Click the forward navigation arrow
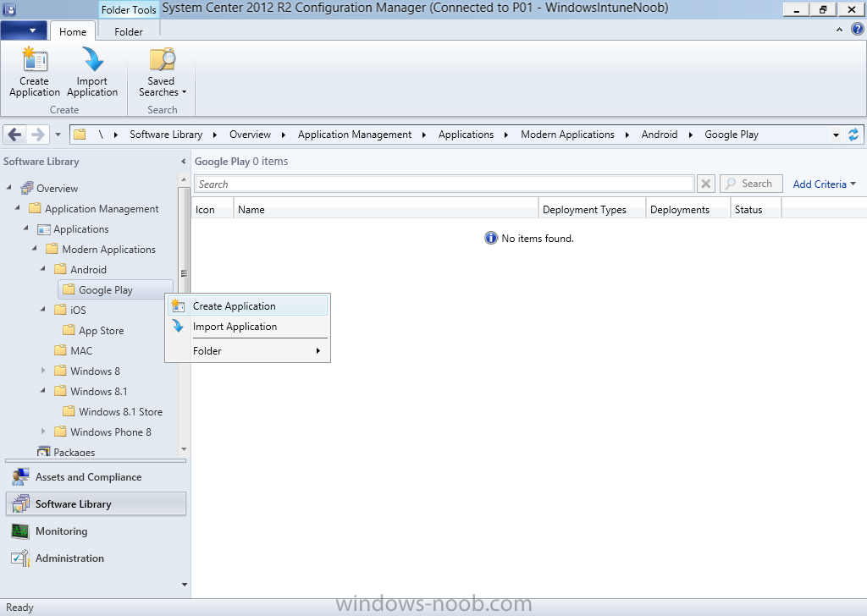The height and width of the screenshot is (616, 867). coord(37,135)
